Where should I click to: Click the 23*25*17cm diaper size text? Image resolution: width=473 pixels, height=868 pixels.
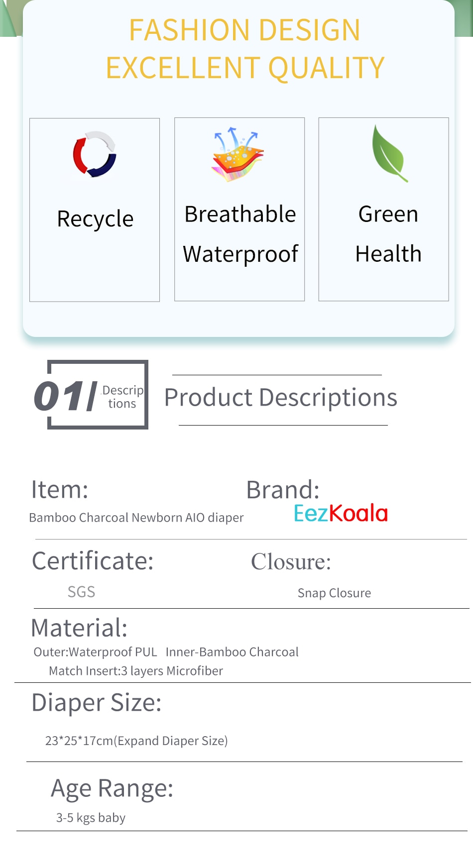(x=136, y=741)
